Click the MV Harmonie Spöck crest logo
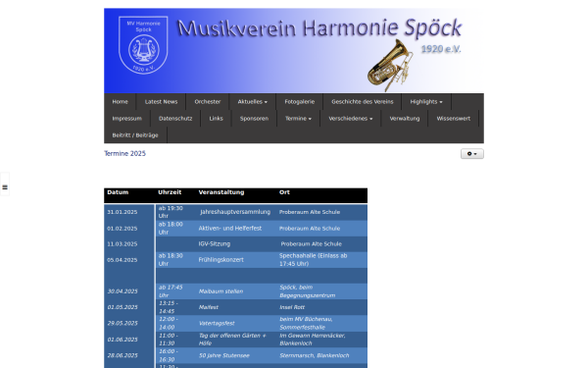The image size is (588, 368). [x=143, y=45]
